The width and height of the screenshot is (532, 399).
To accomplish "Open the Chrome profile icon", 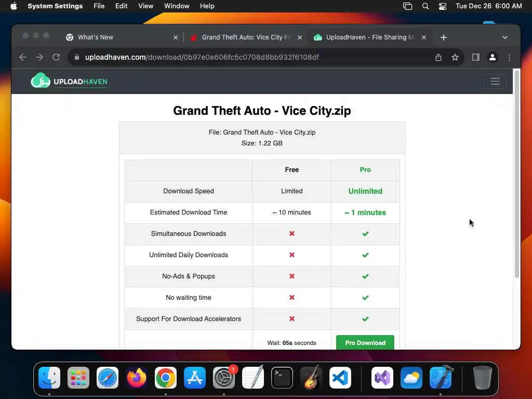I will tap(493, 57).
